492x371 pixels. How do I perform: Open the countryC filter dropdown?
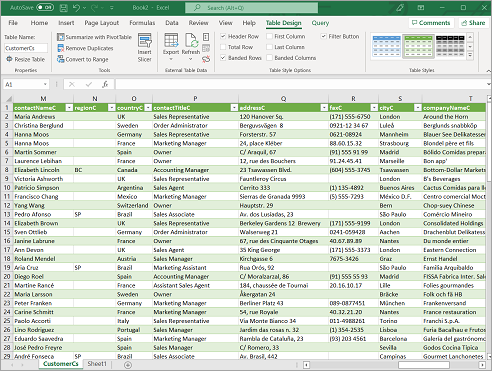pos(148,108)
